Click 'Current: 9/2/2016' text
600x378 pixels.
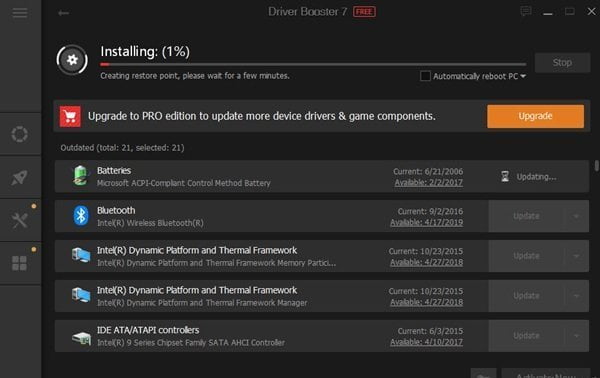(430, 211)
